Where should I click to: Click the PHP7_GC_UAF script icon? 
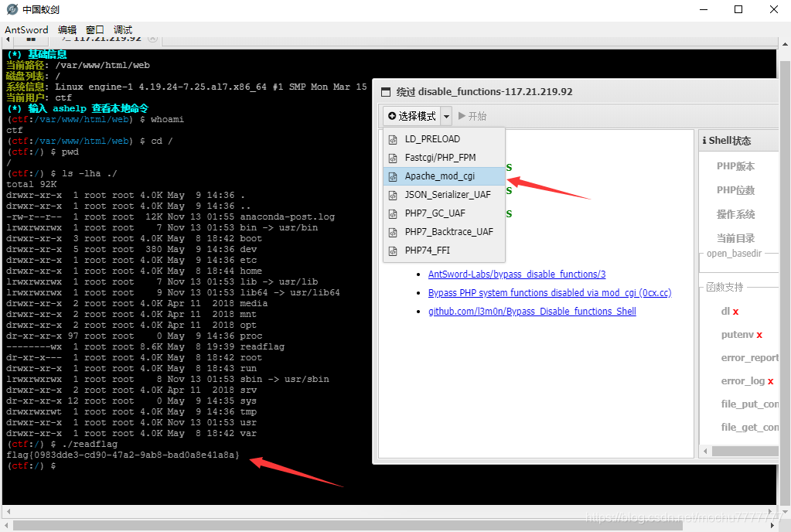393,214
